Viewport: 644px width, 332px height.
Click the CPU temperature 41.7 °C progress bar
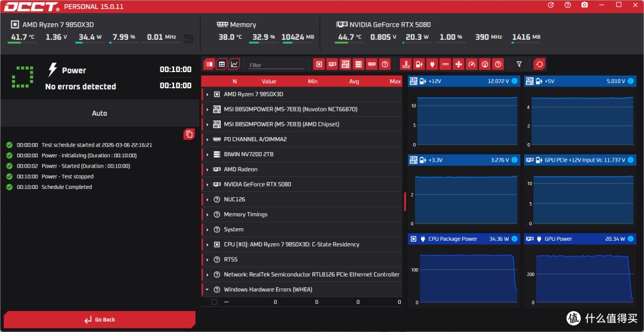coord(23,42)
